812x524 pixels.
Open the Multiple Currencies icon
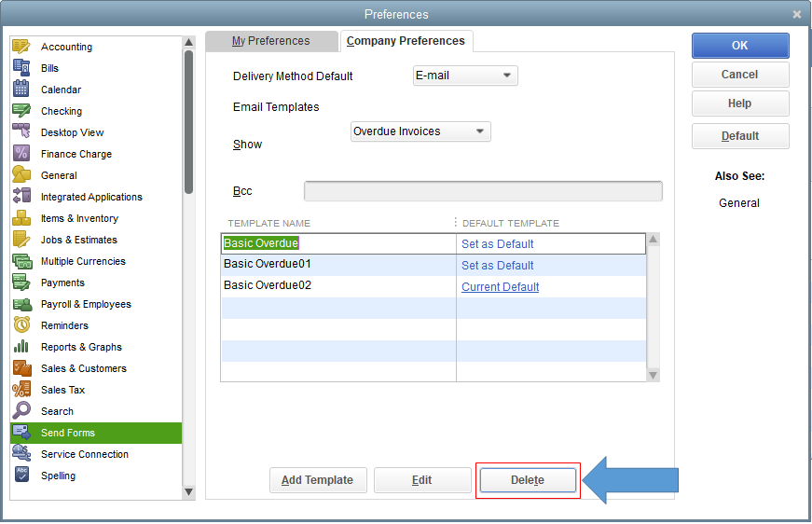(x=21, y=261)
